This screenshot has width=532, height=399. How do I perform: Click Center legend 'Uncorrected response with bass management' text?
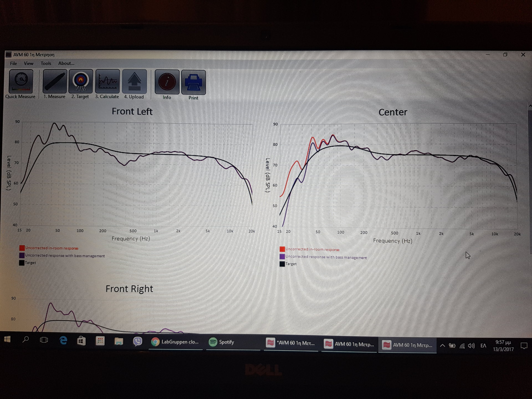pyautogui.click(x=326, y=257)
